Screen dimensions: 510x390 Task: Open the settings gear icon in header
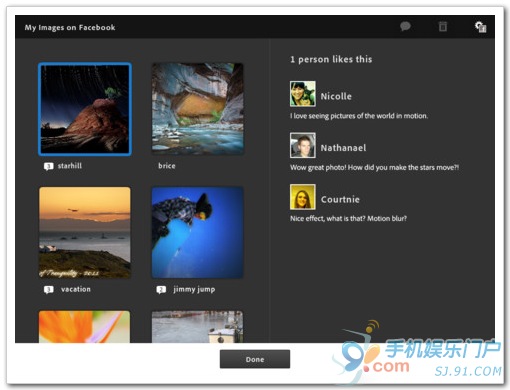[x=480, y=27]
